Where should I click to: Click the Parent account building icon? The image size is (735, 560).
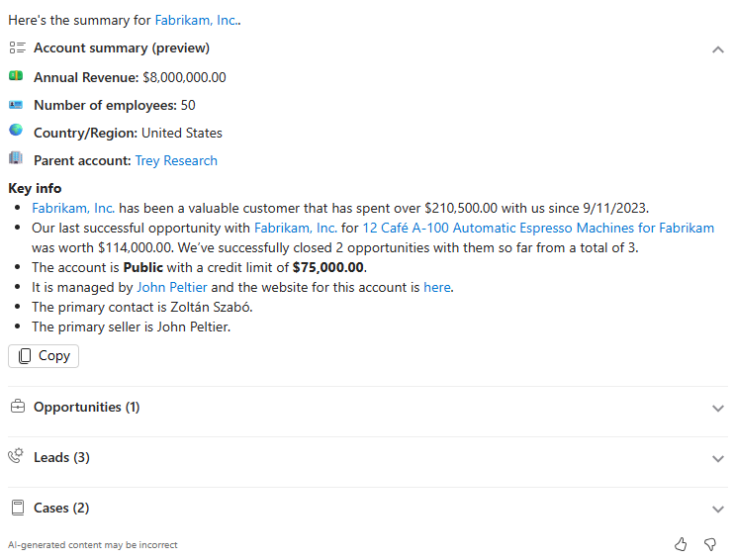[x=16, y=158]
